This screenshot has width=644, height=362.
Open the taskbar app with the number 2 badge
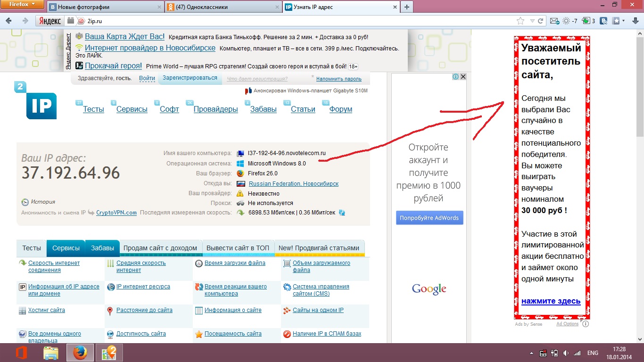tap(109, 353)
